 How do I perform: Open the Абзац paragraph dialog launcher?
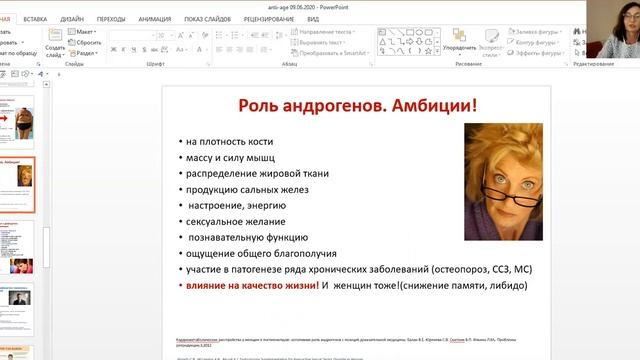371,64
